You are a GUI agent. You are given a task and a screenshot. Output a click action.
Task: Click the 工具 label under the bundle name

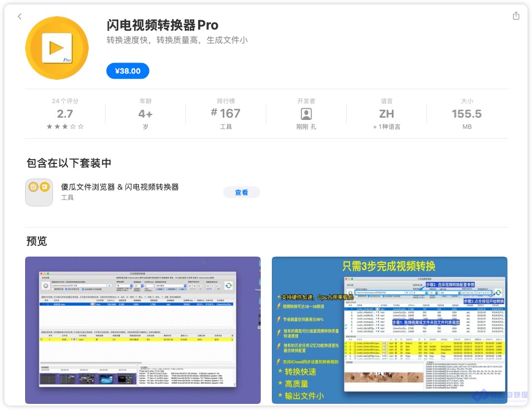pos(67,197)
